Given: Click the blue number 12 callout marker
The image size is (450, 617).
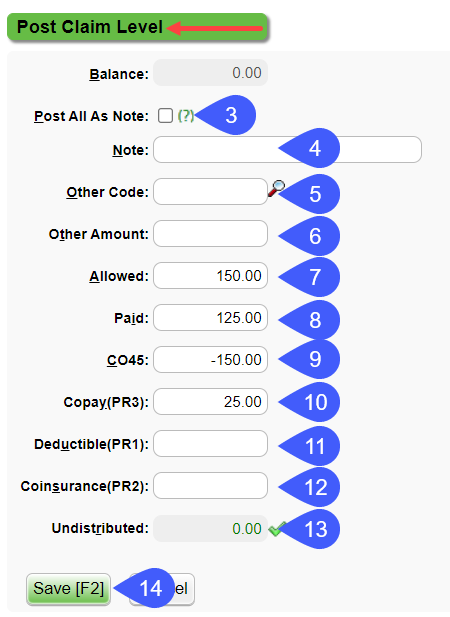Looking at the screenshot, I should 309,487.
